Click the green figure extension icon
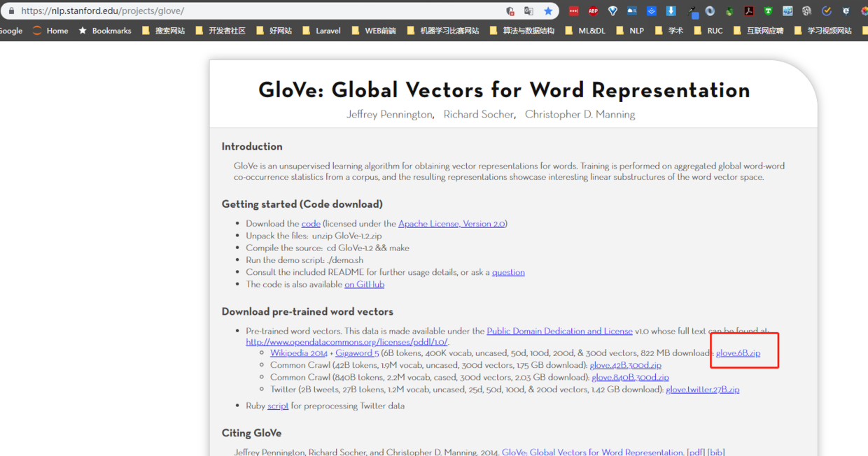Image resolution: width=868 pixels, height=456 pixels. click(x=729, y=11)
